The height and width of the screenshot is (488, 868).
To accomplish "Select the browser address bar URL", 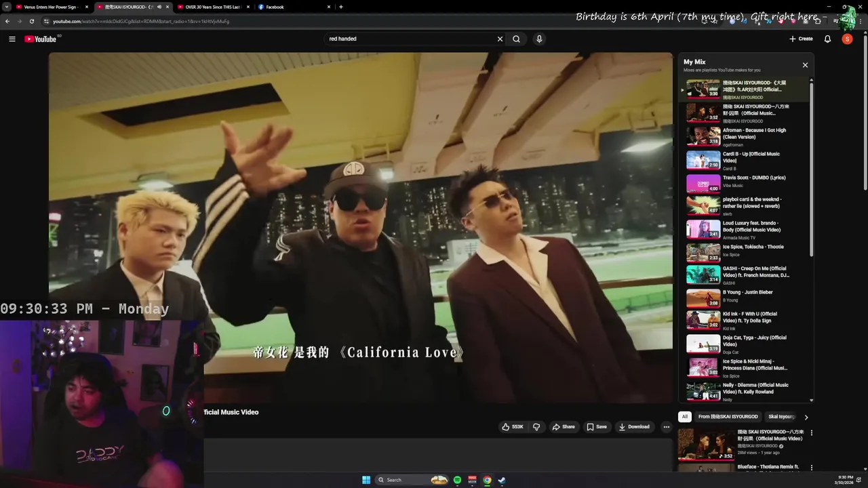I will pyautogui.click(x=141, y=21).
